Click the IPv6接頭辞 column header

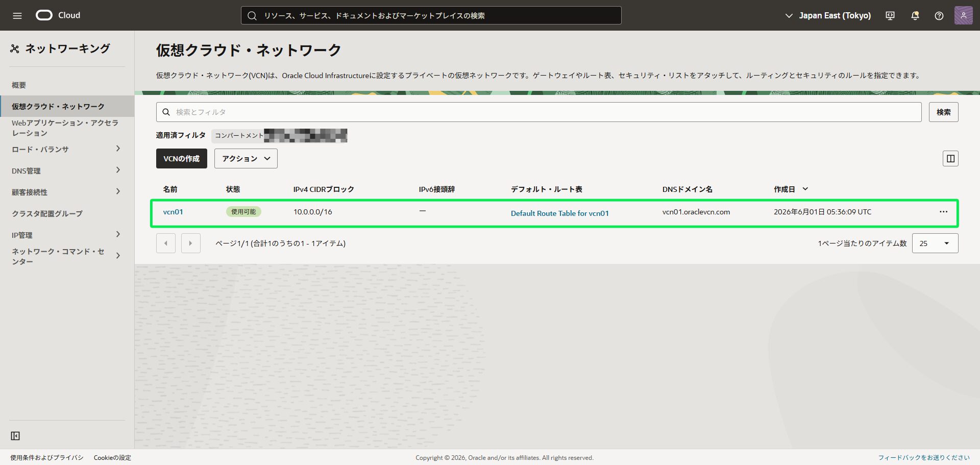click(437, 189)
